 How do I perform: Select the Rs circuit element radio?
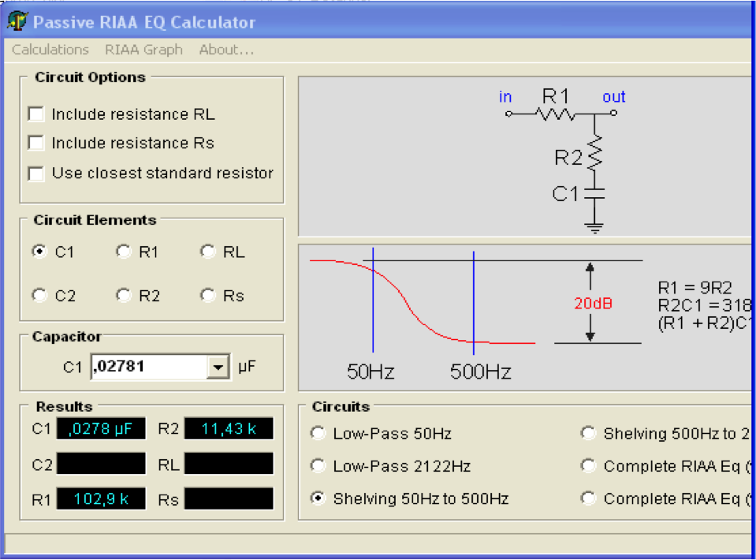point(208,295)
